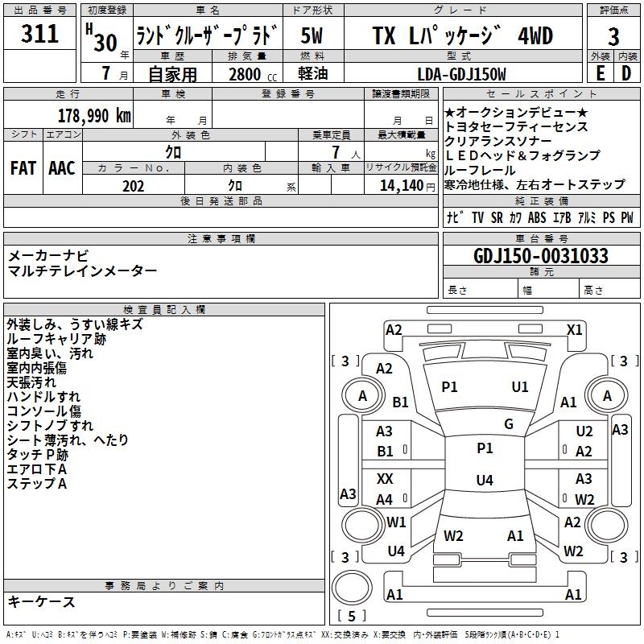Click the lot number 311
Image resolution: width=644 pixels, height=644 pixels.
[x=39, y=33]
